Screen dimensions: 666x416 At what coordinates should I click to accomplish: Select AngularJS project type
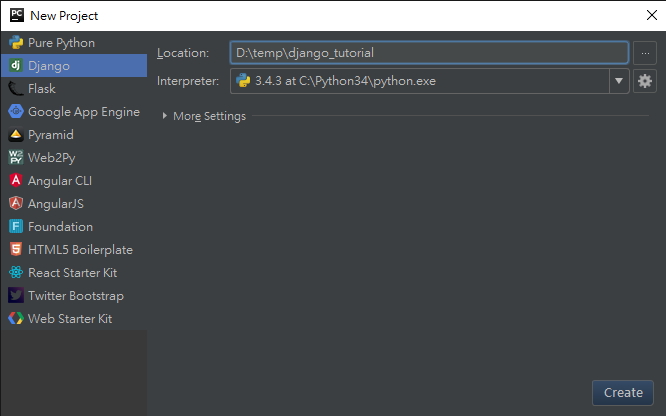click(x=74, y=204)
